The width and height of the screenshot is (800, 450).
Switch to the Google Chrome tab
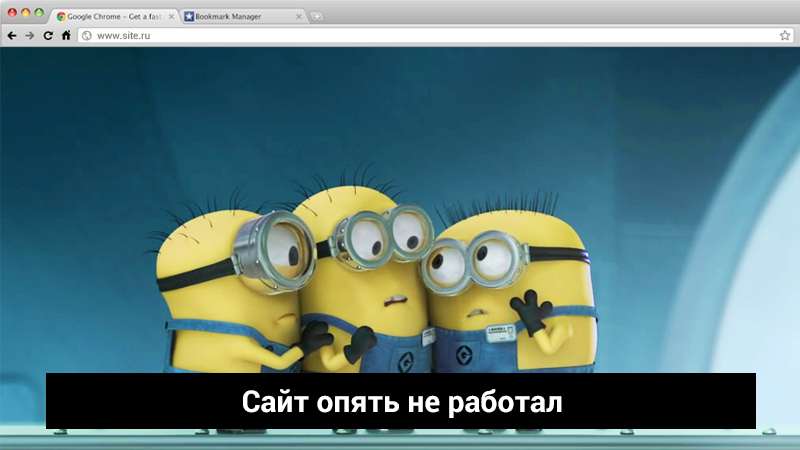coord(115,16)
